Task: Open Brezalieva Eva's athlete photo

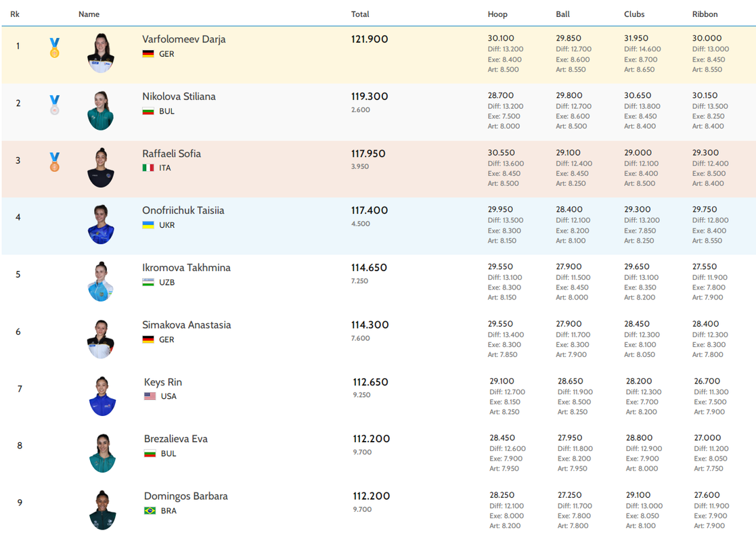Action: point(103,453)
